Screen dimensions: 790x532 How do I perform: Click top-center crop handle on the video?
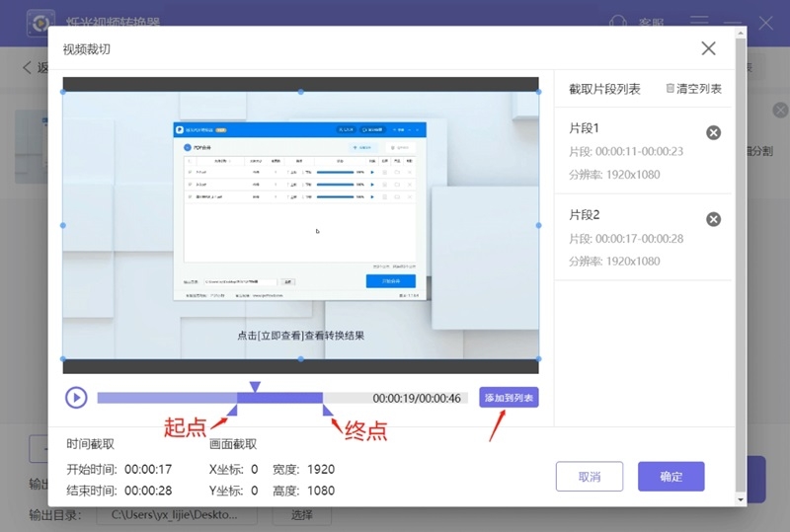coord(301,92)
